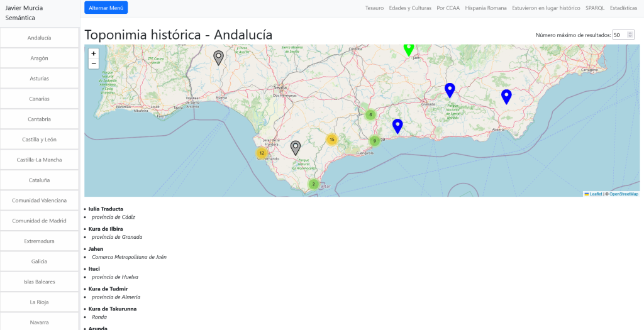This screenshot has width=644, height=330.
Task: Expand the green cluster labeled 6
Action: 370,114
